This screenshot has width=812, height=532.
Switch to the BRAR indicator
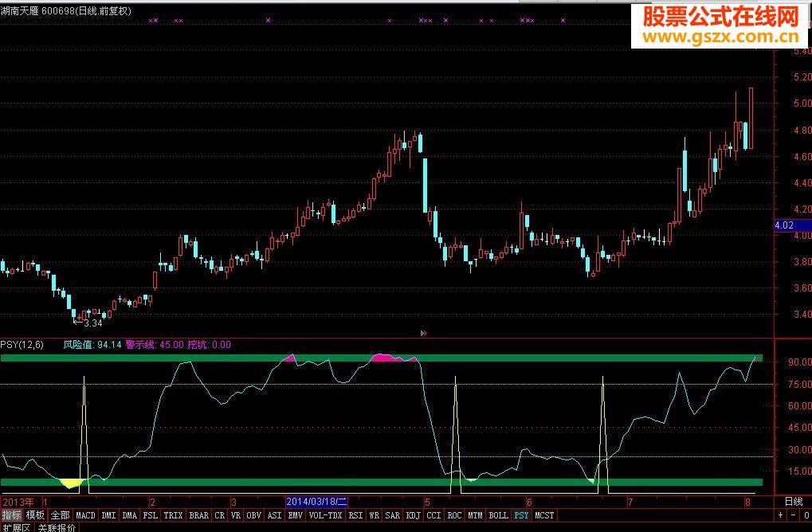(199, 515)
